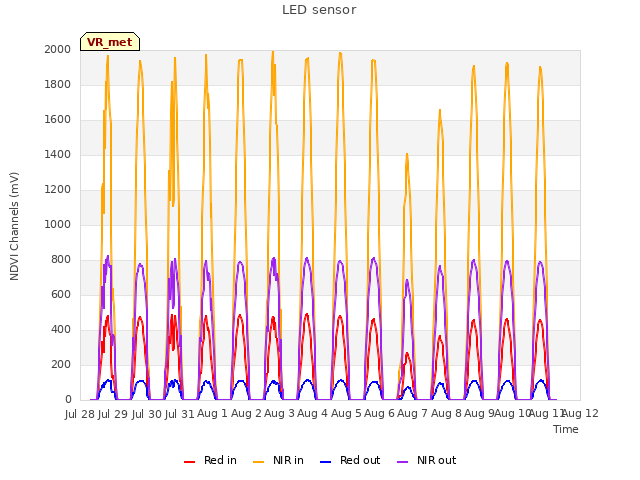This screenshot has width=640, height=480.
Task: Click the 0 y-axis tick label
Action: pos(68,400)
